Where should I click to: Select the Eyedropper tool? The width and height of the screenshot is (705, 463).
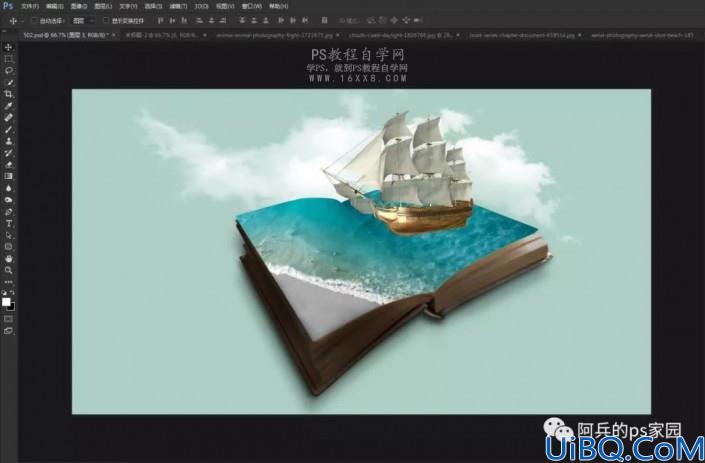point(9,106)
